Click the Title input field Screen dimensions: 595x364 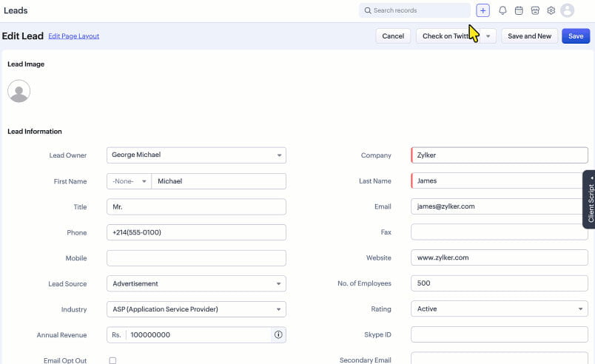[x=196, y=207]
